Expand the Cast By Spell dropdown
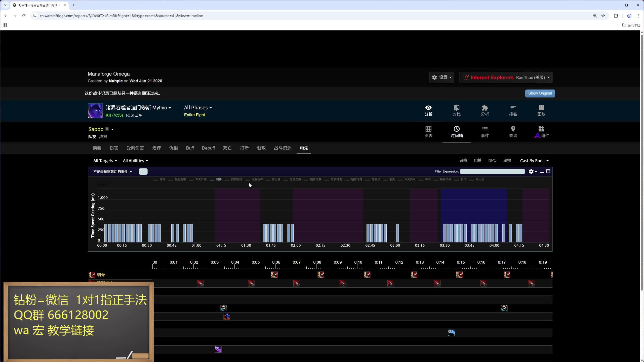Viewport: 644px width, 362px height. [x=534, y=161]
